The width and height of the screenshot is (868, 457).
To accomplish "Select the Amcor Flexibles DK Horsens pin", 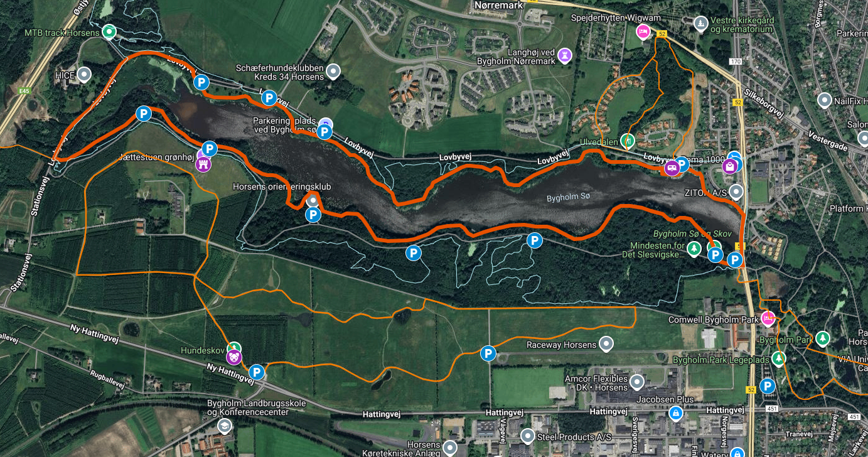I will (637, 382).
